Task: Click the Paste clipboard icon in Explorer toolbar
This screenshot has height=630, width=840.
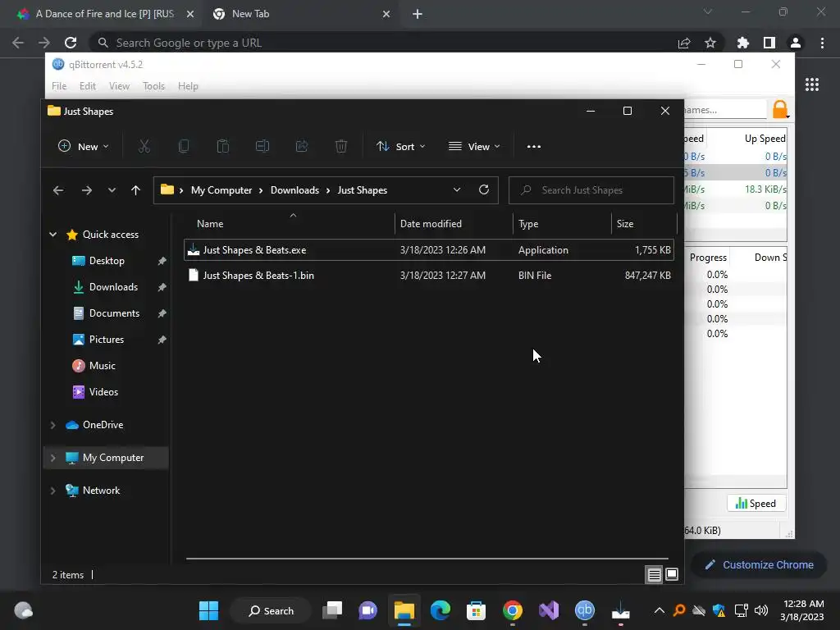Action: tap(223, 146)
